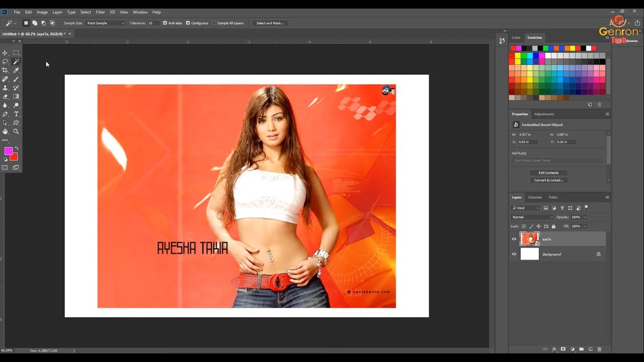The width and height of the screenshot is (644, 362).
Task: Switch to the Paths tab
Action: pos(553,197)
